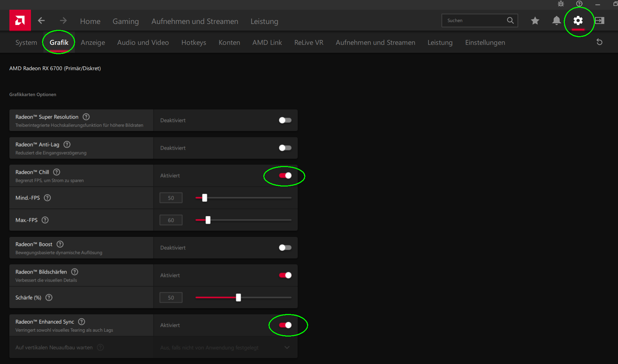Click the AMD logo icon
Image resolution: width=618 pixels, height=364 pixels.
pos(20,20)
